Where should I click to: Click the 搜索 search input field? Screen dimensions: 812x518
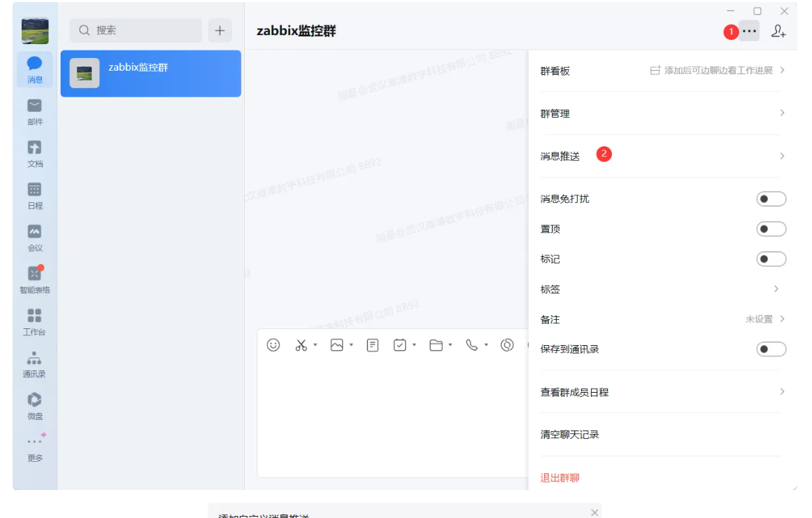coord(136,30)
